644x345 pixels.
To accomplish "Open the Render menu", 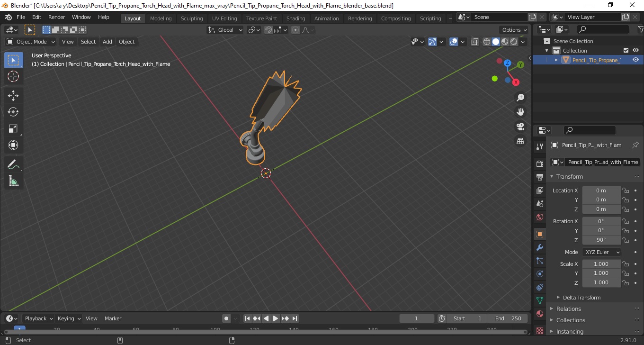I will (x=56, y=17).
